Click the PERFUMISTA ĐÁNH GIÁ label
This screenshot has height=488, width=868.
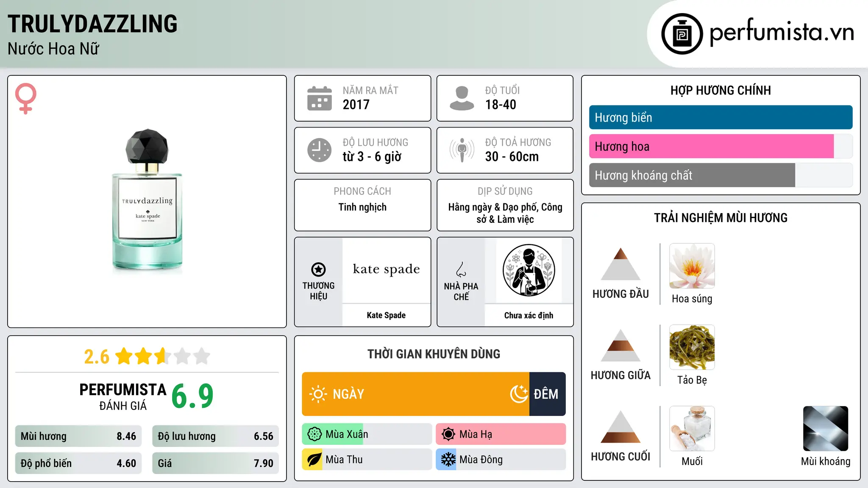coord(123,396)
